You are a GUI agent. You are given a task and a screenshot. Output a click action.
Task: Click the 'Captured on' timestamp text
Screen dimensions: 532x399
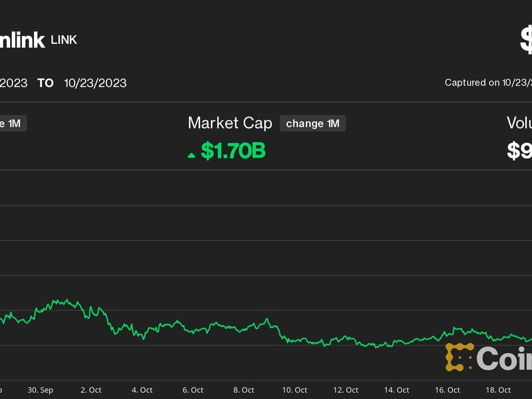click(488, 82)
